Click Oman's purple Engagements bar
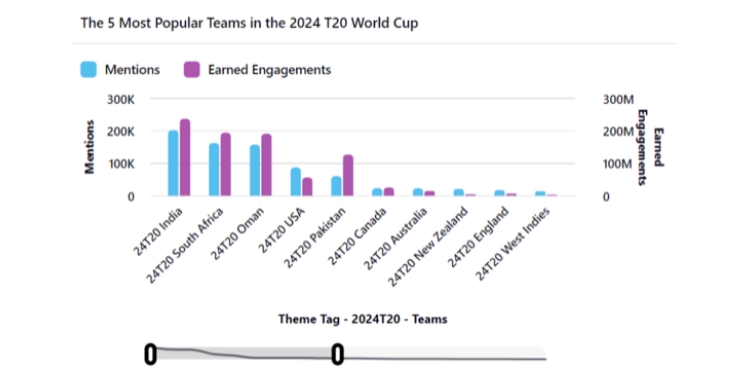Image resolution: width=750 pixels, height=375 pixels. (266, 165)
